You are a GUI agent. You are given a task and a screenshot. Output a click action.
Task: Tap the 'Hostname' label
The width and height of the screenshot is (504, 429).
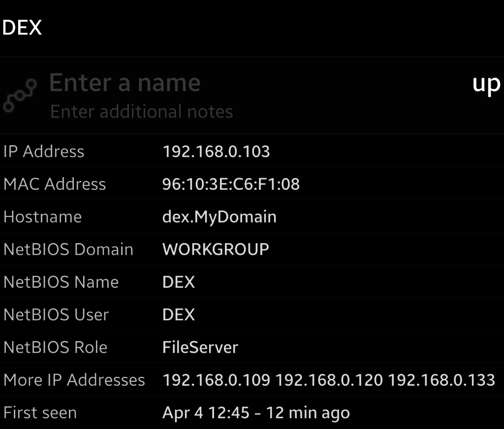[42, 217]
